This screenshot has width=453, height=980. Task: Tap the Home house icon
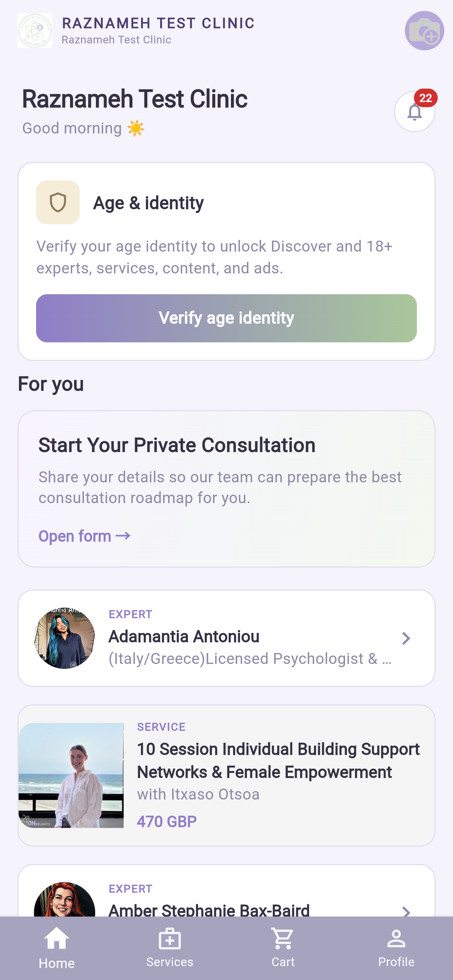pyautogui.click(x=57, y=938)
